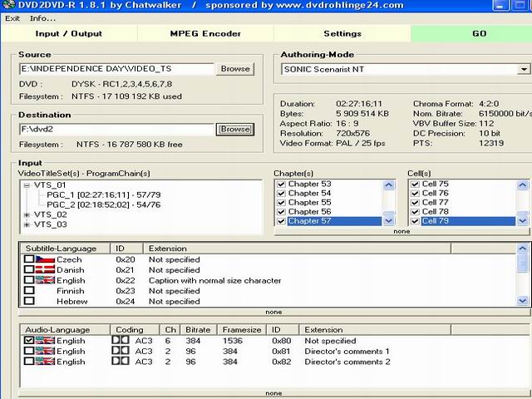Uncheck Cell 78 checkbox
Viewport: 532px width, 399px height.
415,212
